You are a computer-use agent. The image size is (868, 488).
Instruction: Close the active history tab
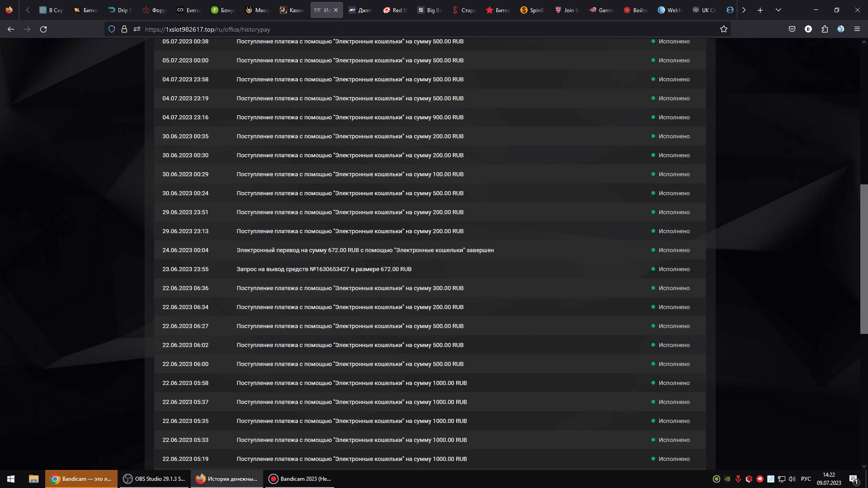(336, 10)
